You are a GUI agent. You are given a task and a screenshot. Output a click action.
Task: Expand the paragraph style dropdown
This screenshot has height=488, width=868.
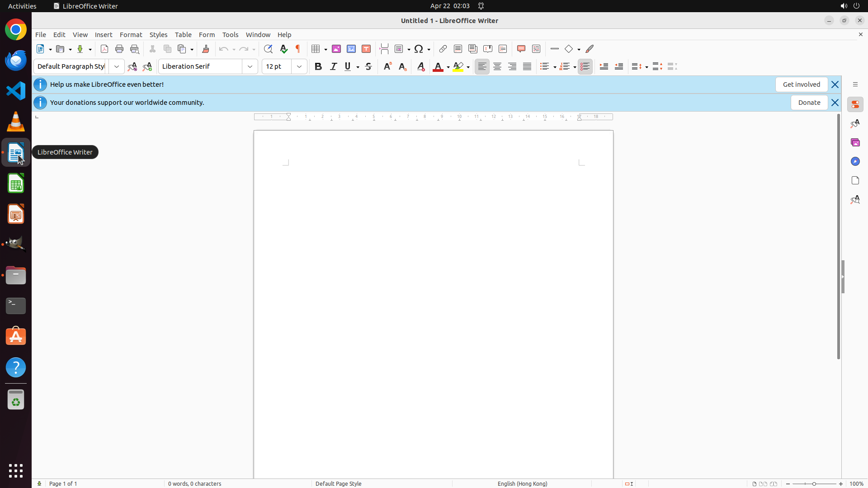(x=117, y=66)
